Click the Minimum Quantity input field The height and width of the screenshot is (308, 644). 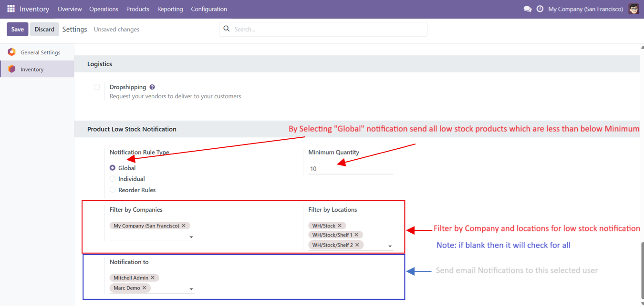pos(350,169)
